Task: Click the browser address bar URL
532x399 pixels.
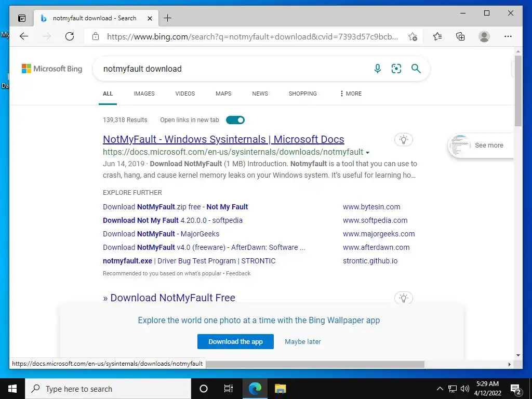Action: coord(252,36)
